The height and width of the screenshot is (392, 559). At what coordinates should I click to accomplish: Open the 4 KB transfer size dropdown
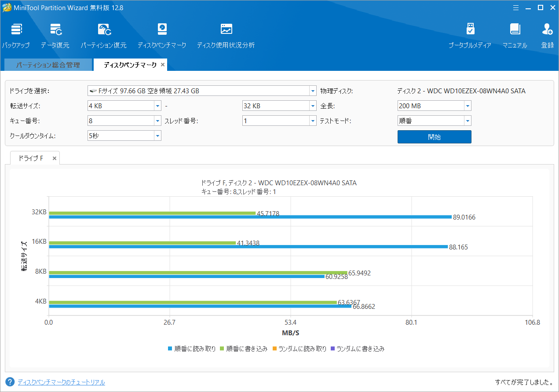click(x=157, y=106)
